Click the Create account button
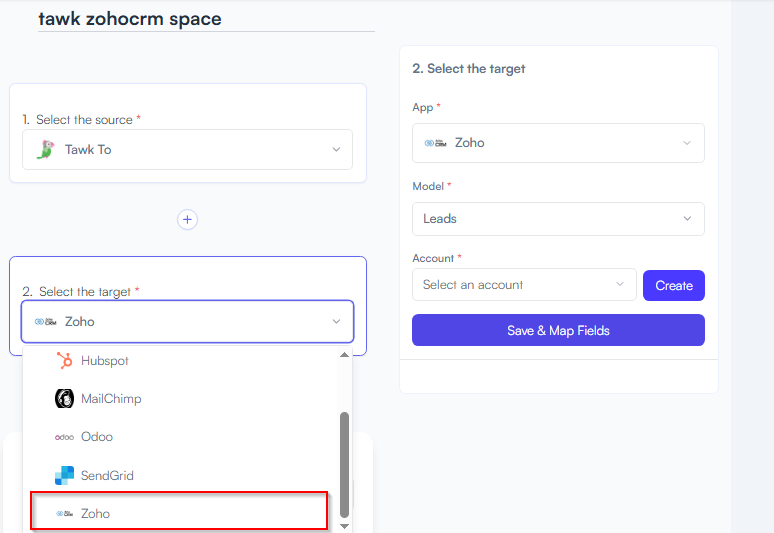The height and width of the screenshot is (533, 774). tap(674, 285)
